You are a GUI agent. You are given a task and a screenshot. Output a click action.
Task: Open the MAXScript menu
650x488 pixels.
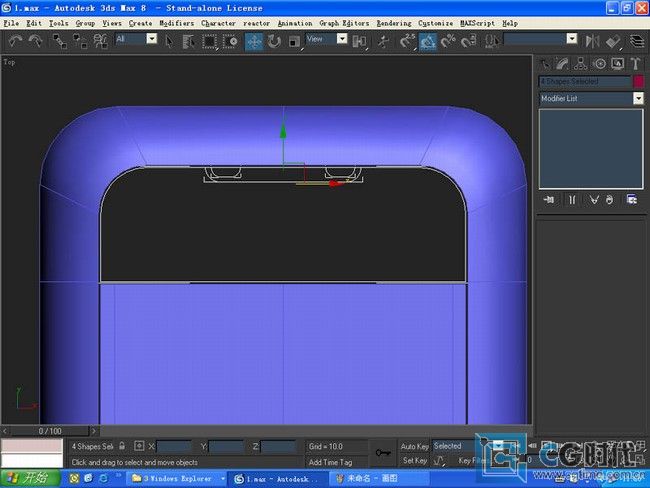[478, 23]
